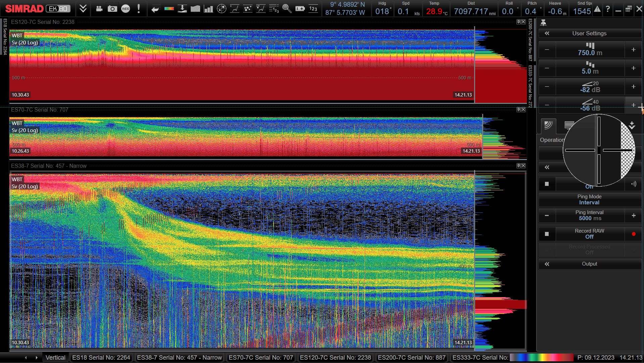Open messages with the exclamation mark icon
644x363 pixels.
[x=139, y=9]
